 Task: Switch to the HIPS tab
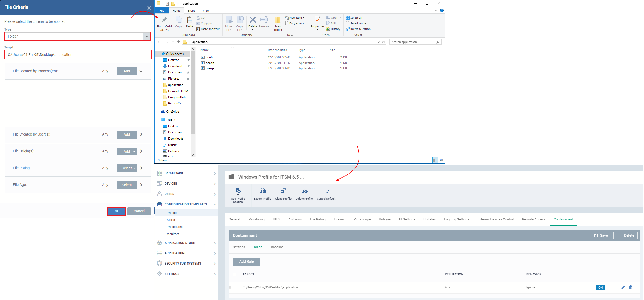(277, 219)
